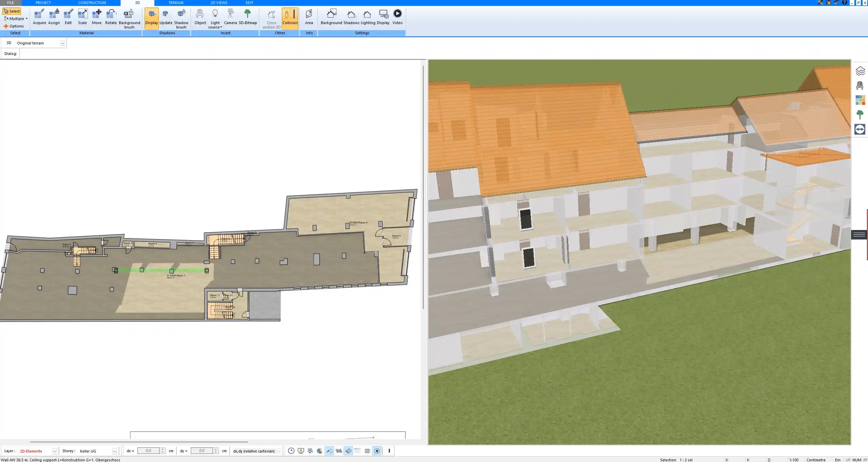This screenshot has height=462, width=868.
Task: Select the Acquire material tool
Action: (x=39, y=18)
